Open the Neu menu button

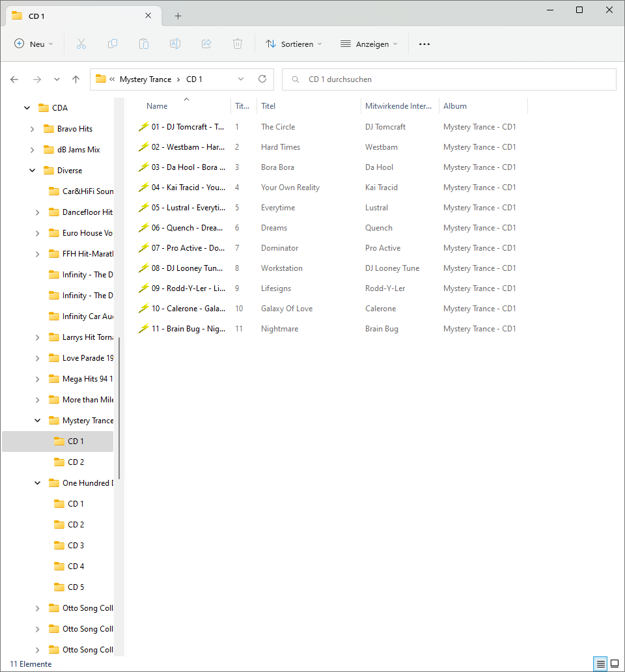pyautogui.click(x=34, y=44)
